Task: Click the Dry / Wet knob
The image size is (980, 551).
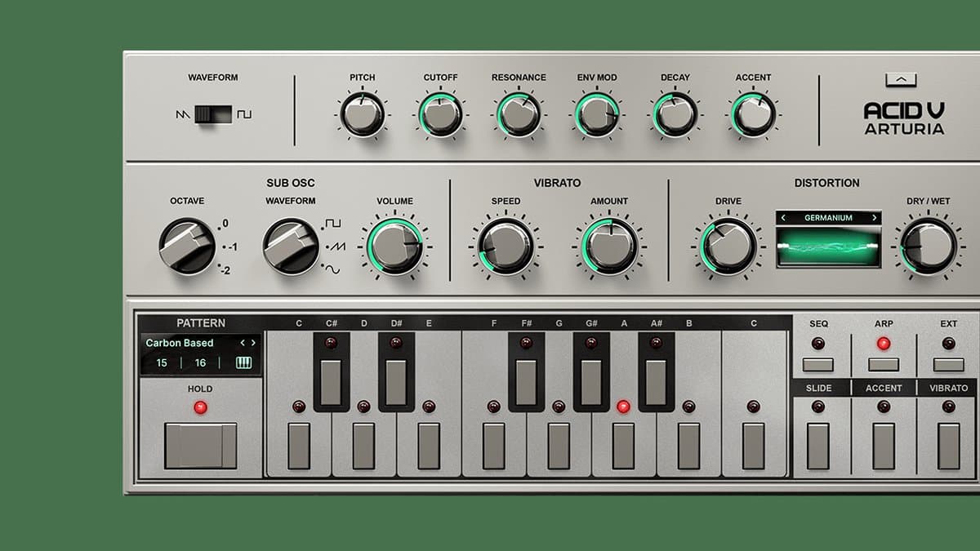Action: (928, 247)
